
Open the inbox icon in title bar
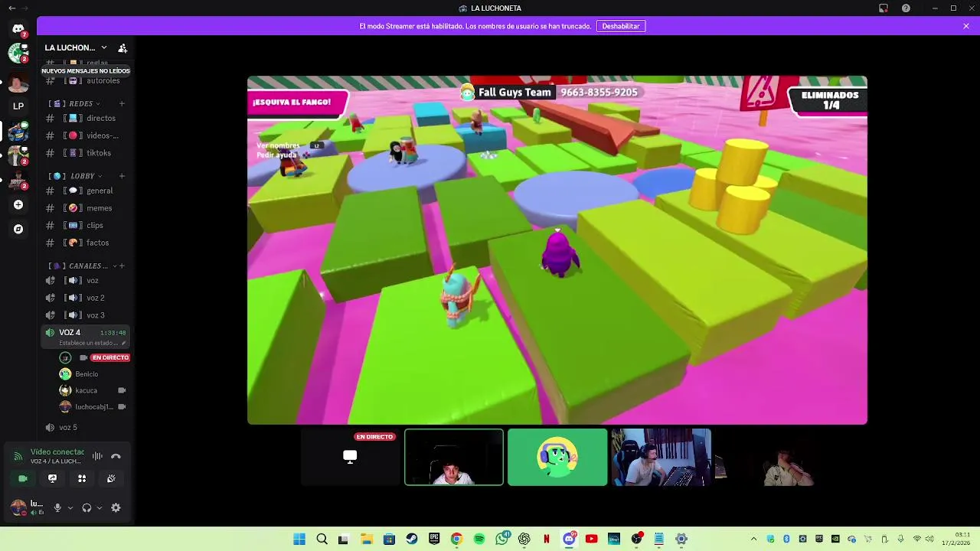(x=883, y=8)
